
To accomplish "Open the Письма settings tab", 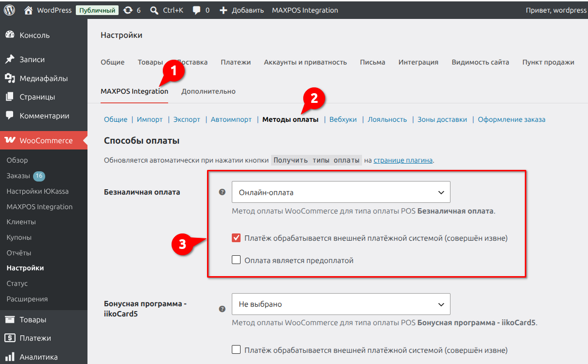I will pyautogui.click(x=373, y=62).
